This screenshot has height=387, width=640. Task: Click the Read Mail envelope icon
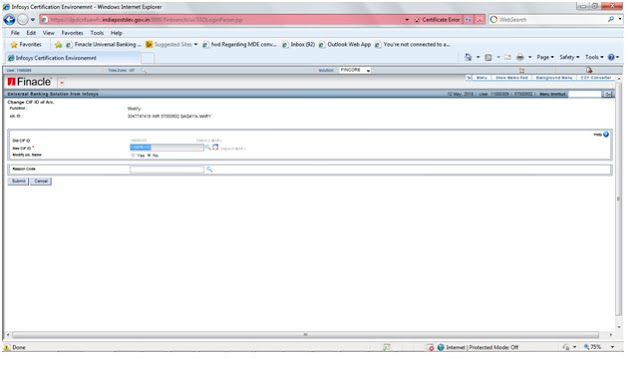point(507,57)
